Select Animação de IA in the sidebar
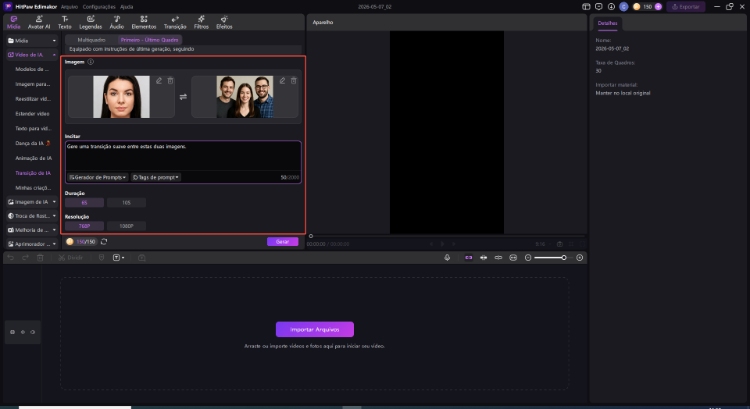The image size is (750, 409). click(x=33, y=158)
